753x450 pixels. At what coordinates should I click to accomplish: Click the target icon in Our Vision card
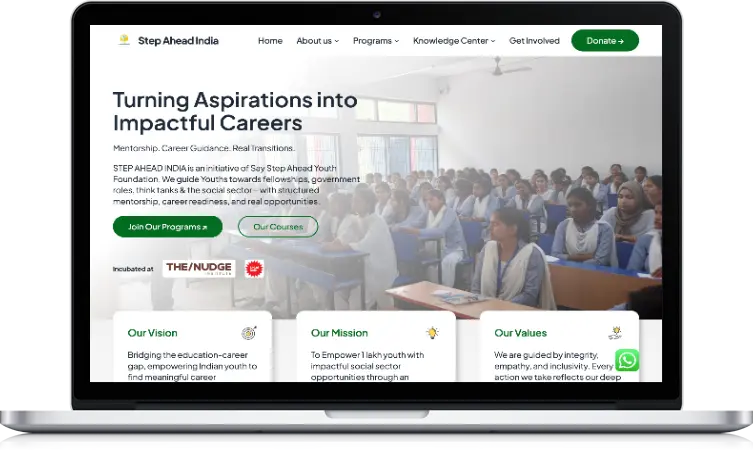tap(249, 332)
